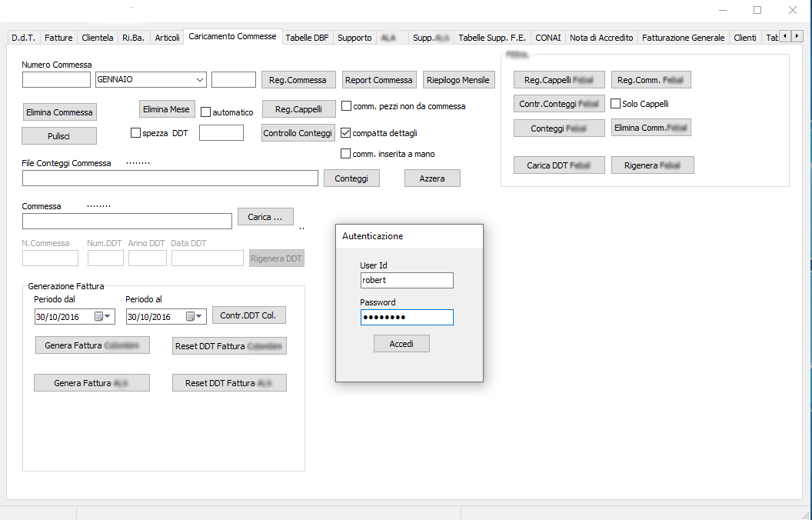
Task: Check comm. pezzi non da commessa
Action: coord(347,106)
